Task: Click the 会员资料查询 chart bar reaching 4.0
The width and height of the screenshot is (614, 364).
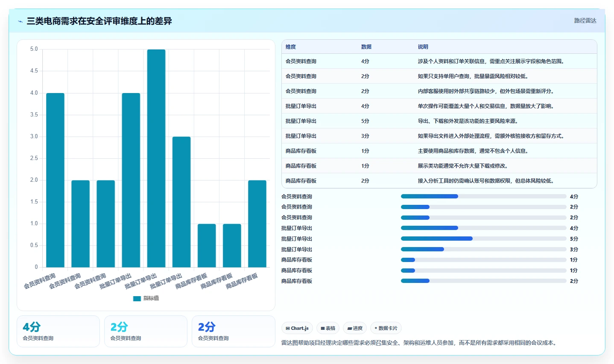Action: click(x=55, y=180)
